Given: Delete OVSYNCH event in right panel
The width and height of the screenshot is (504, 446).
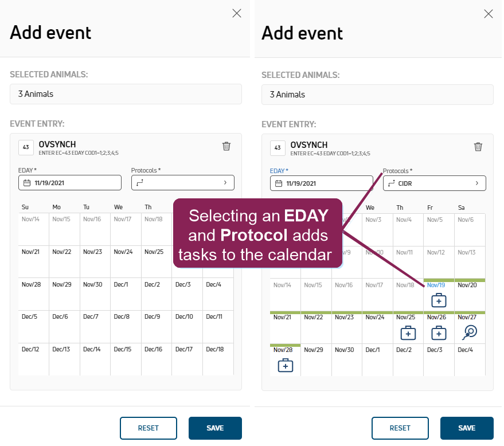Looking at the screenshot, I should [x=478, y=147].
